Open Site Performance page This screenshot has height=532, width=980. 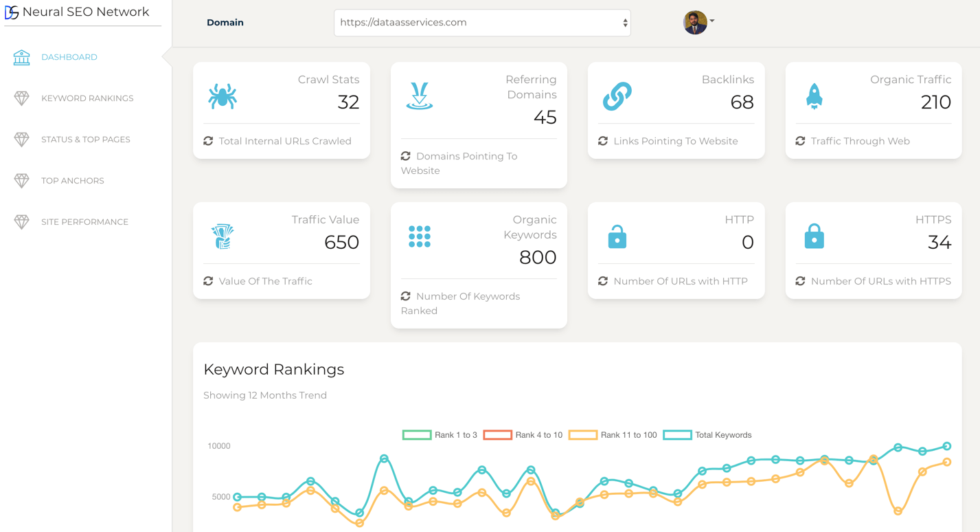coord(84,222)
